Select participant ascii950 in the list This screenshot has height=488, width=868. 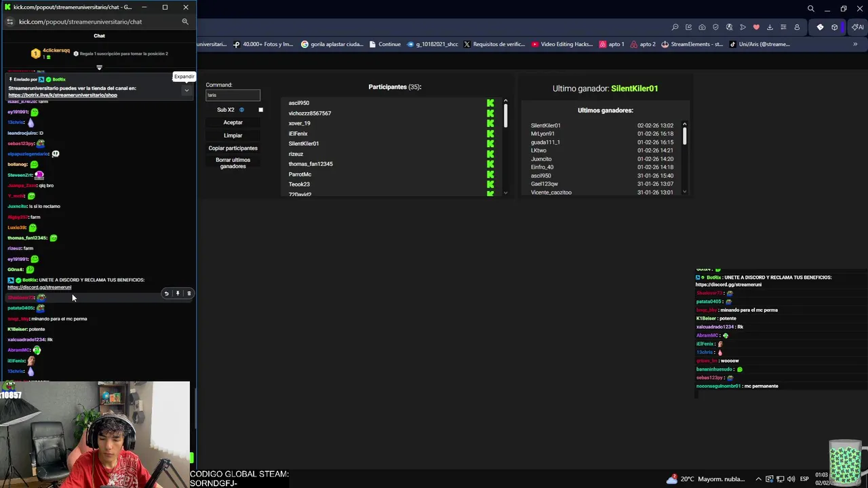click(x=299, y=103)
